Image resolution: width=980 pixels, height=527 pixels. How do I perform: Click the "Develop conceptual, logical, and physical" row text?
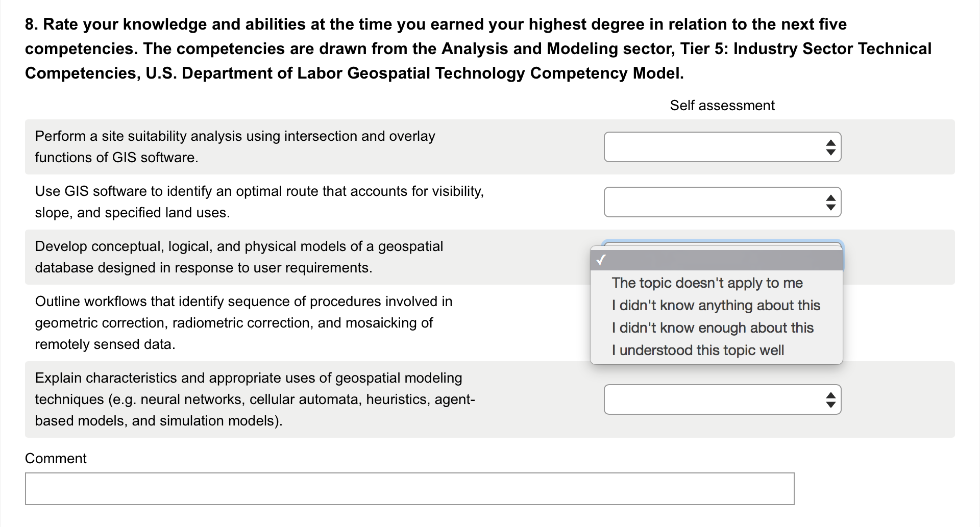239,257
